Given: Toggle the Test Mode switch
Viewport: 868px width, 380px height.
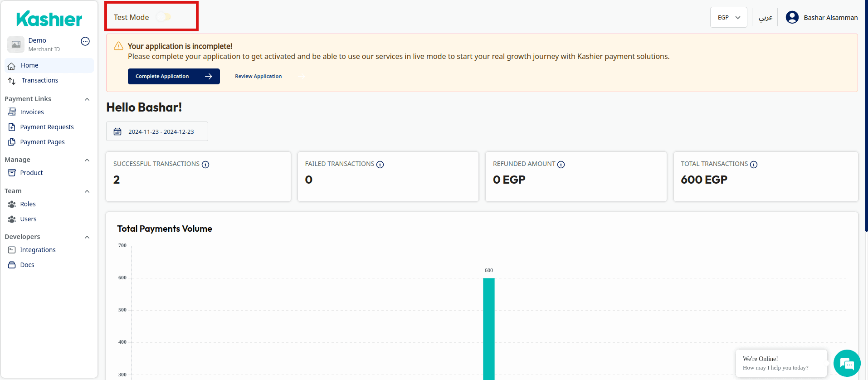Looking at the screenshot, I should click(x=163, y=17).
